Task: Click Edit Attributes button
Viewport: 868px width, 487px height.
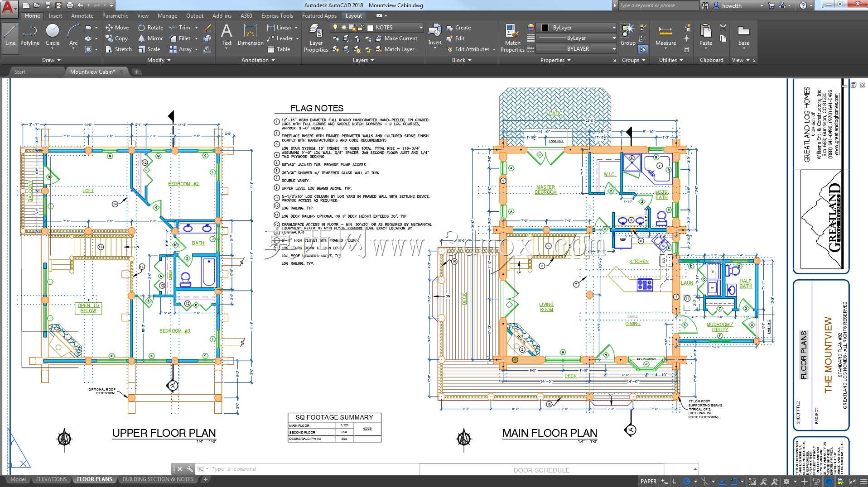Action: point(468,49)
